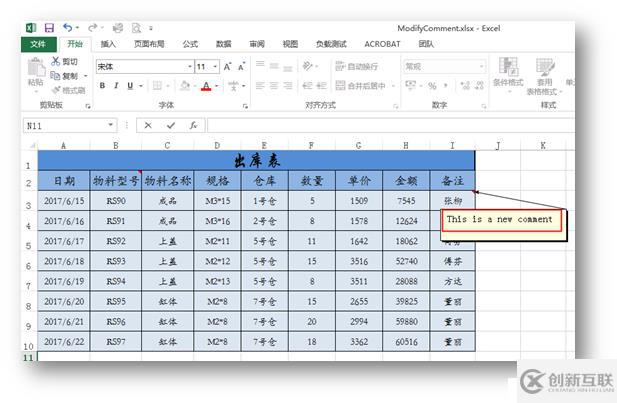The height and width of the screenshot is (403, 617).
Task: Click the Cut (剪切) scissors icon
Action: tap(56, 61)
